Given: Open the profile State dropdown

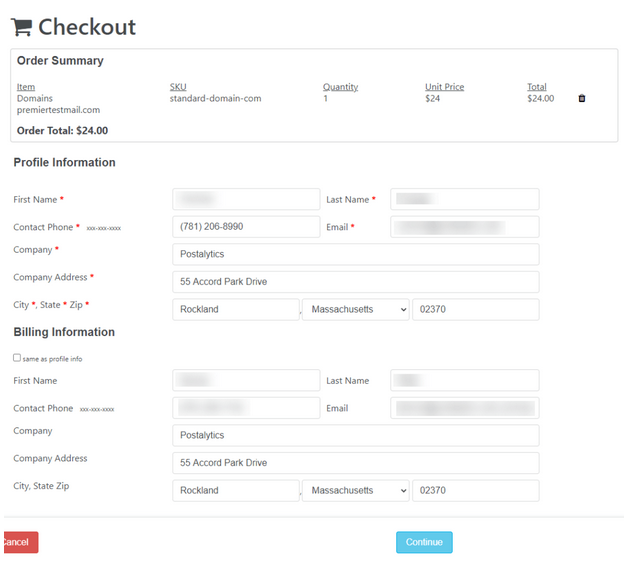Looking at the screenshot, I should (356, 309).
